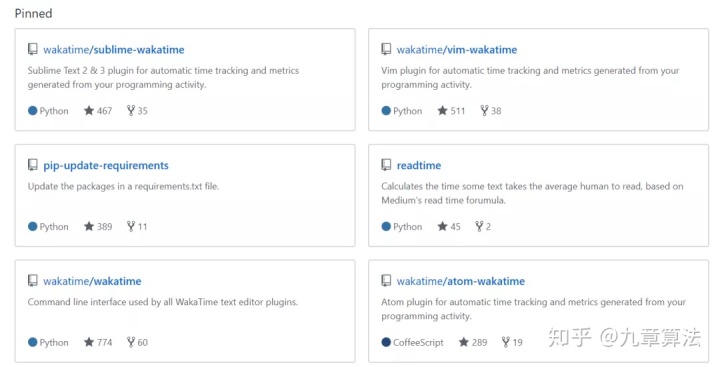The height and width of the screenshot is (367, 720).
Task: Open the pip-update-requirements repository link
Action: coord(106,165)
